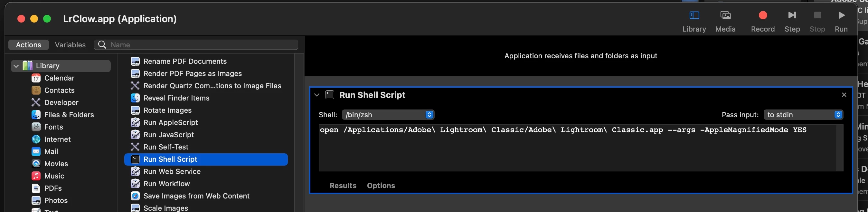Select the Developer category icon
868x212 pixels.
[36, 102]
